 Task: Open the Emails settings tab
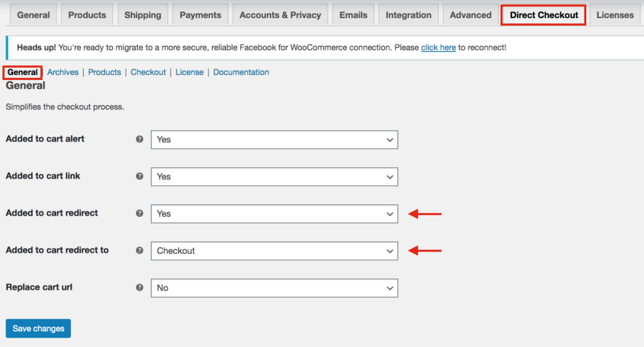coord(354,15)
